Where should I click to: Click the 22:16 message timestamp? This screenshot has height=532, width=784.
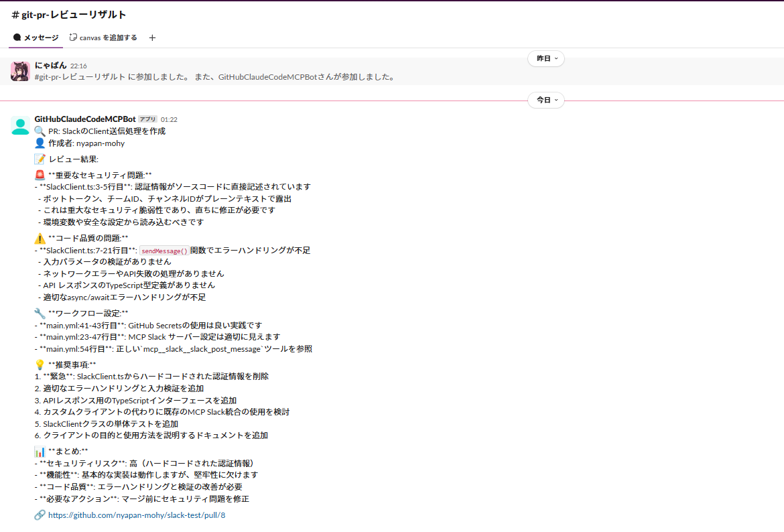(78, 66)
